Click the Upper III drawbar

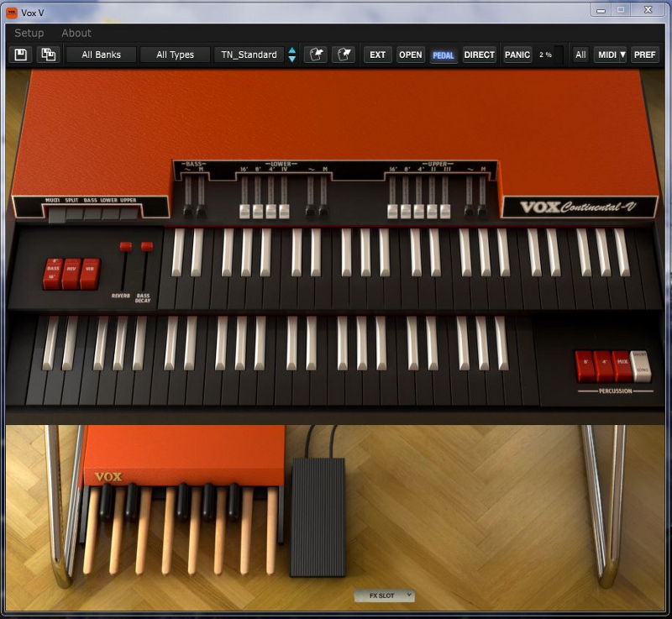point(445,211)
